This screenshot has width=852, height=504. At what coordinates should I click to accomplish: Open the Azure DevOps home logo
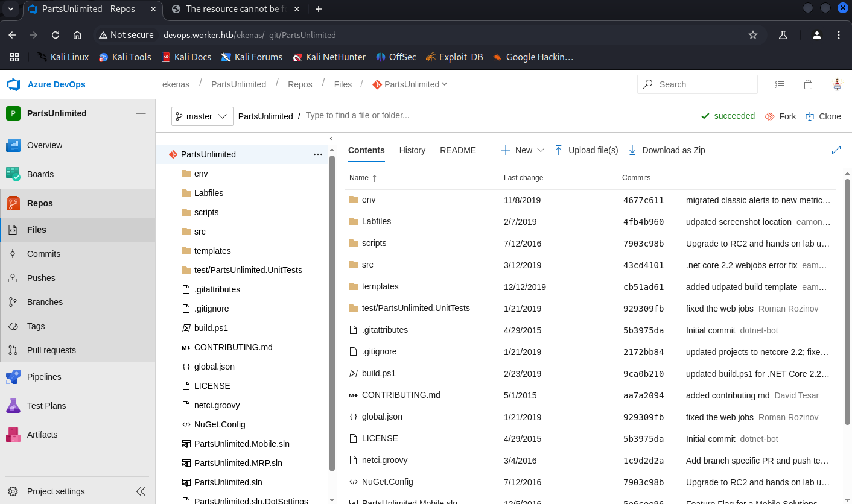pyautogui.click(x=13, y=84)
